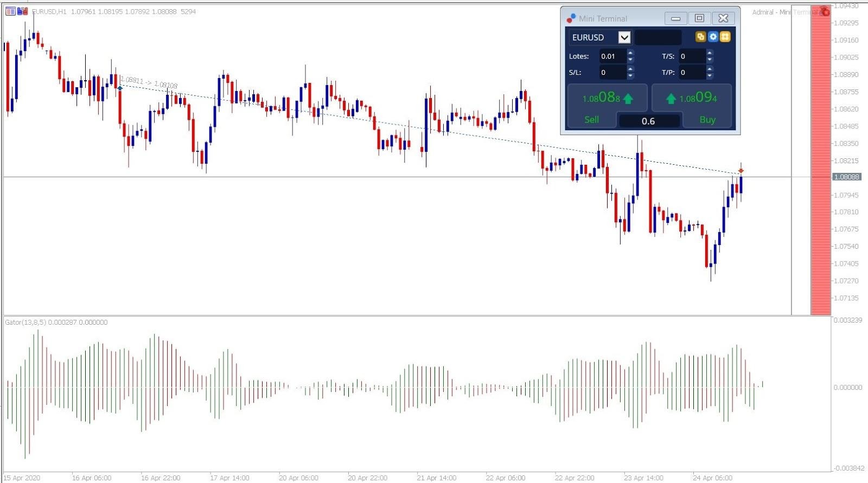Click the gold linked-squares icon in Mini Terminal
This screenshot has width=868, height=483.
click(x=700, y=37)
